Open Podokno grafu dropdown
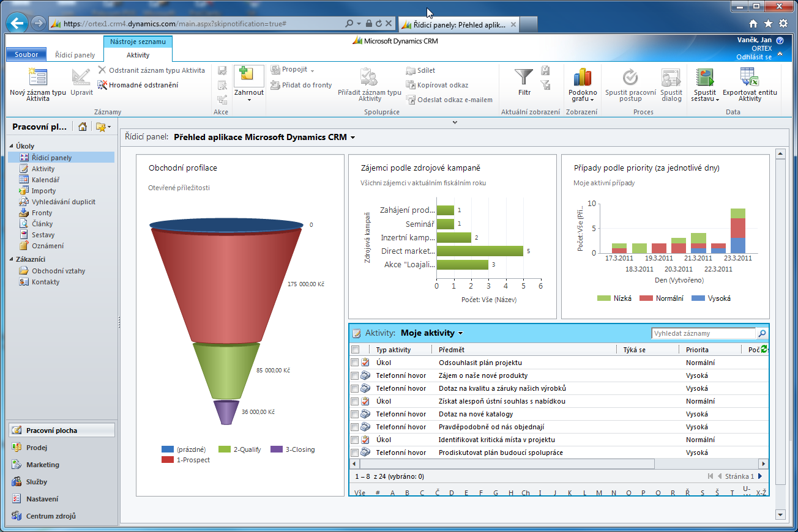This screenshot has width=798, height=532. point(583,84)
